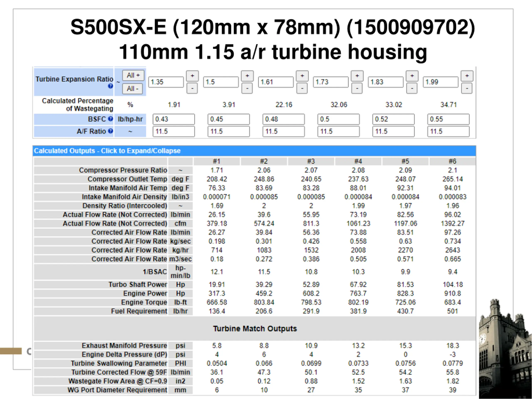Image resolution: width=532 pixels, height=399 pixels.
Task: Decrement the 1.35 expansion ratio with minus
Action: pos(192,88)
